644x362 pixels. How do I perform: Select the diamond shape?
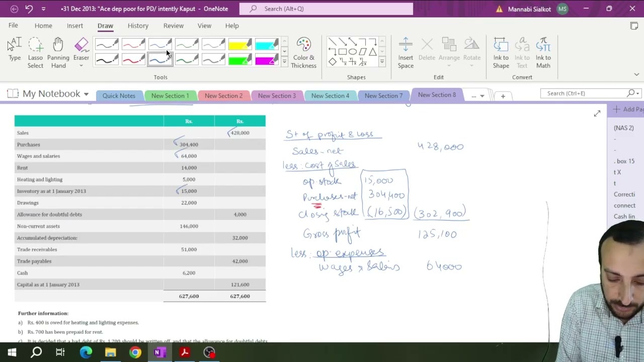tap(333, 61)
